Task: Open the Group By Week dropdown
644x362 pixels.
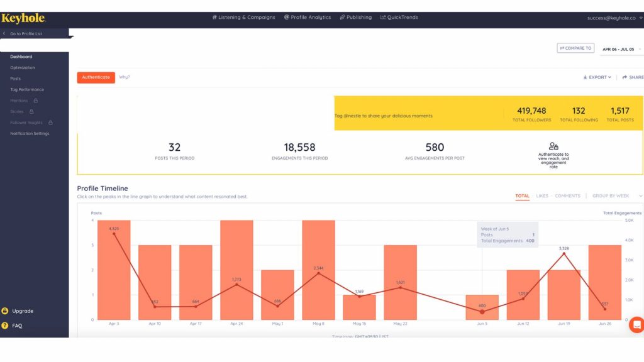Action: pyautogui.click(x=617, y=196)
